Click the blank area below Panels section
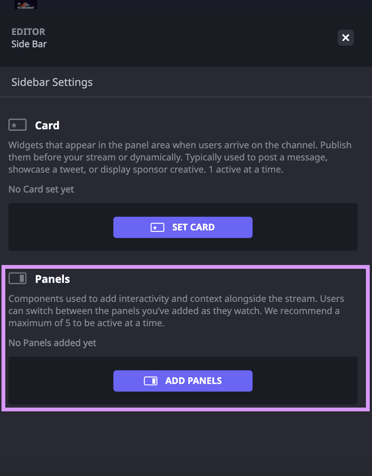The width and height of the screenshot is (372, 476). pos(186,443)
